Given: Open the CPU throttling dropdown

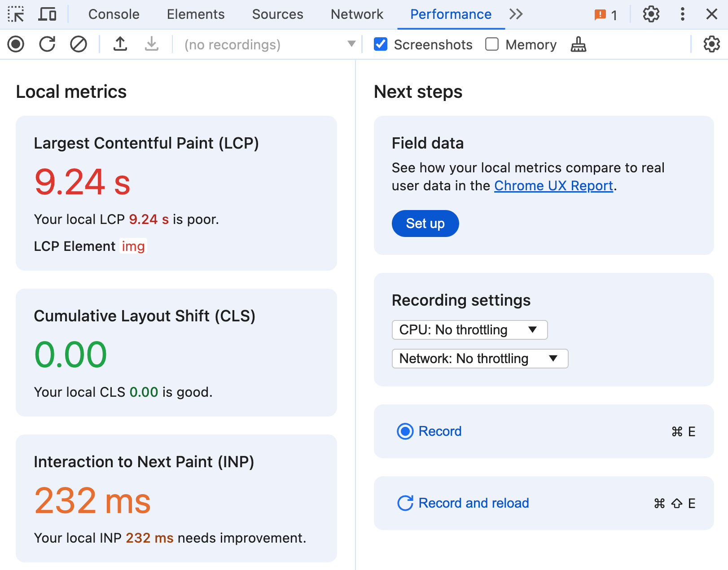Looking at the screenshot, I should point(469,330).
